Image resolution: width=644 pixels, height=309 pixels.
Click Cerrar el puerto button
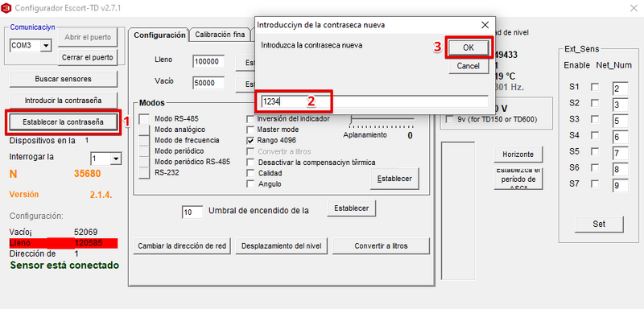88,57
